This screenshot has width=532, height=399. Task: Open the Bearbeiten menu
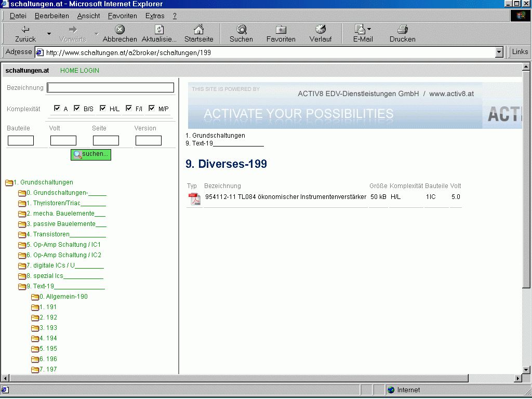52,16
